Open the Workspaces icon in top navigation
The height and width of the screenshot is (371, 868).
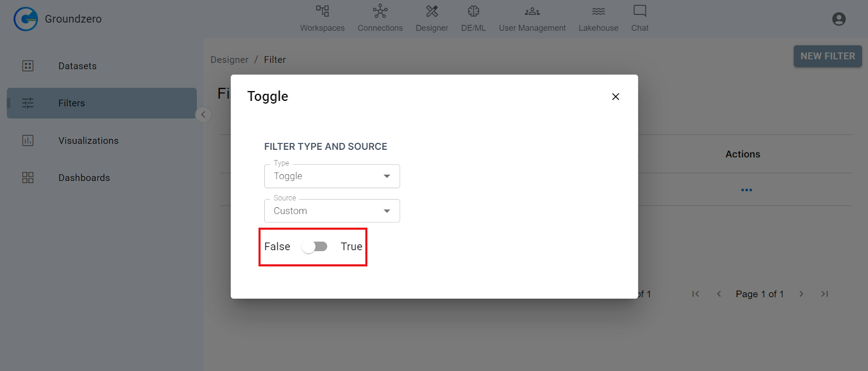[x=322, y=11]
